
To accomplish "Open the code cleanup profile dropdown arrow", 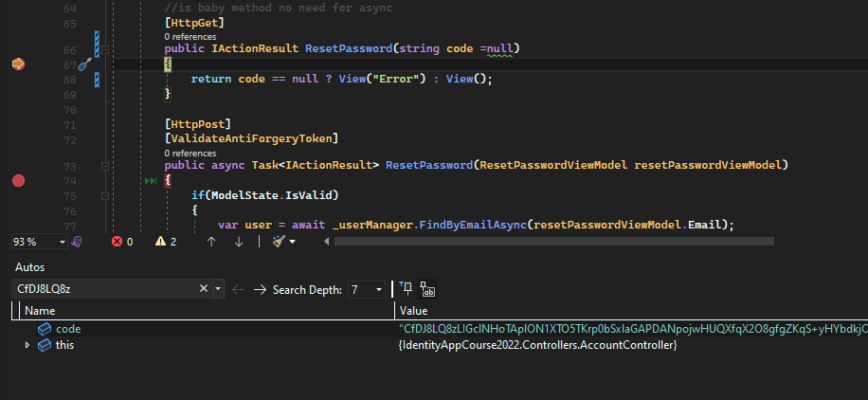I will pyautogui.click(x=292, y=242).
